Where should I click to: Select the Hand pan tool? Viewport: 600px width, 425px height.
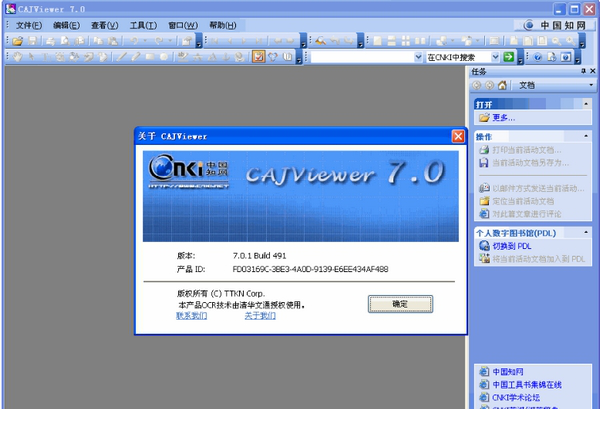click(17, 57)
